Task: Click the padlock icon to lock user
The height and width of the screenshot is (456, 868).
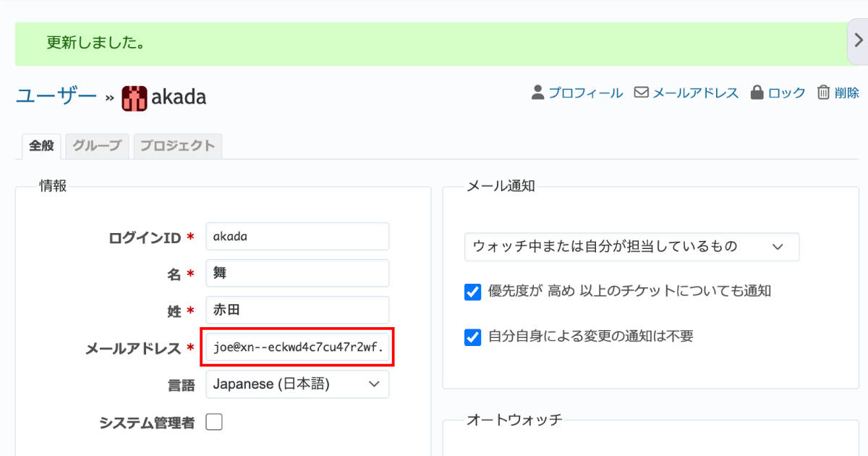Action: point(757,93)
